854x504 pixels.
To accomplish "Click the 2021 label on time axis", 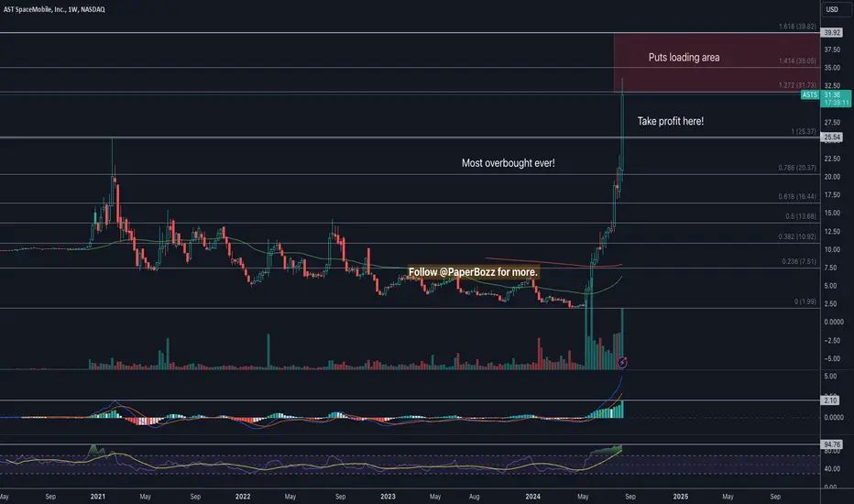I will [98, 497].
